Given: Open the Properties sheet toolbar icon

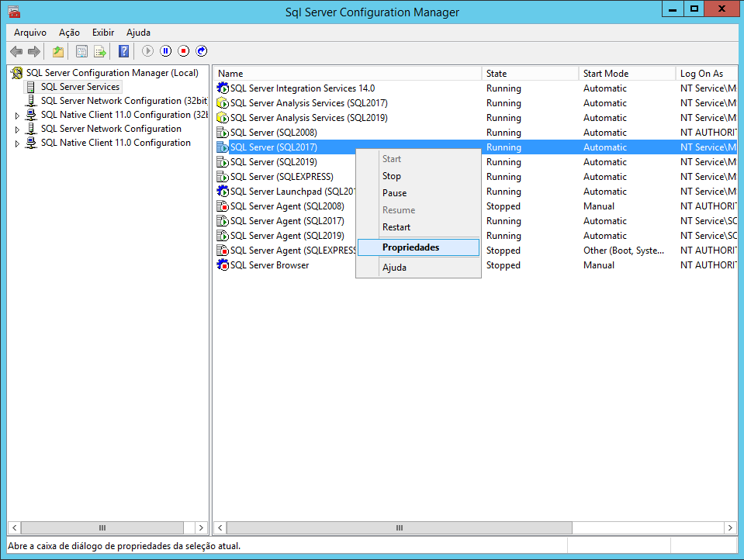Looking at the screenshot, I should (x=81, y=51).
